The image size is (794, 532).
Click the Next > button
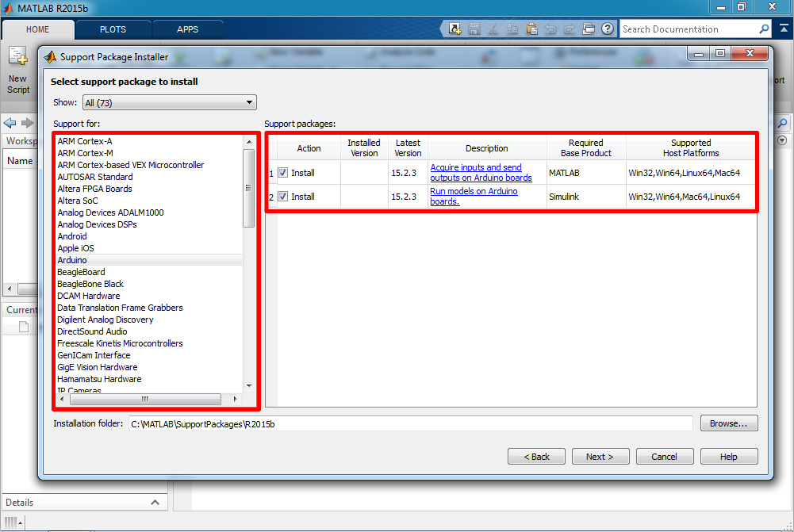pos(600,456)
